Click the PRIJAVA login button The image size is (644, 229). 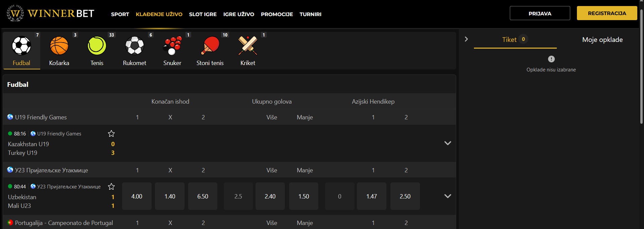(540, 13)
